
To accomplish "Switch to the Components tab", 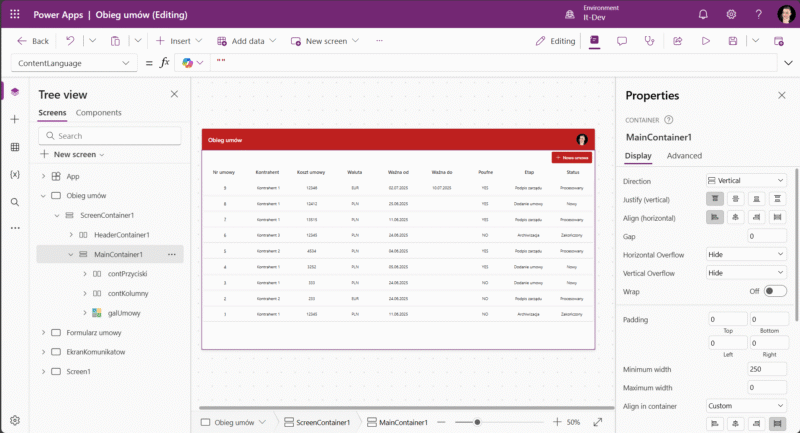I will pos(98,113).
